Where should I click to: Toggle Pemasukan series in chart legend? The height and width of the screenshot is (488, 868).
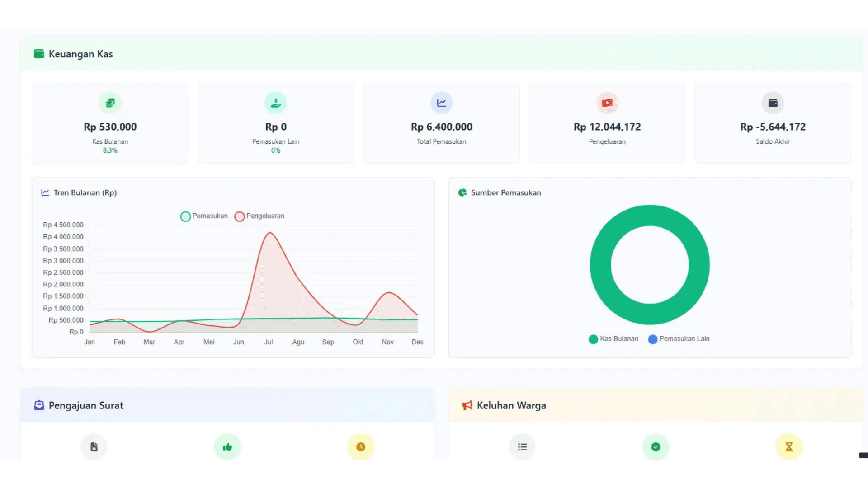pyautogui.click(x=204, y=216)
